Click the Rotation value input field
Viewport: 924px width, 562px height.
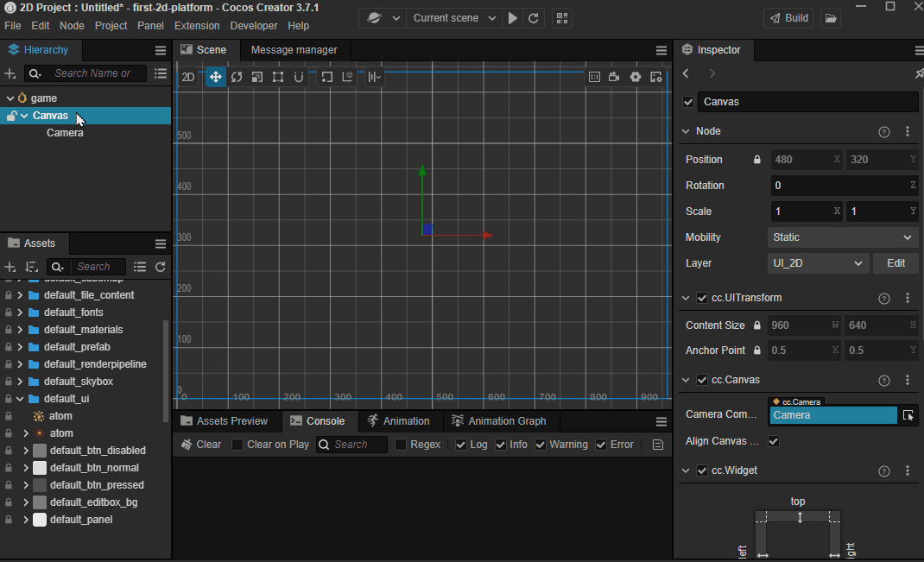click(x=838, y=186)
